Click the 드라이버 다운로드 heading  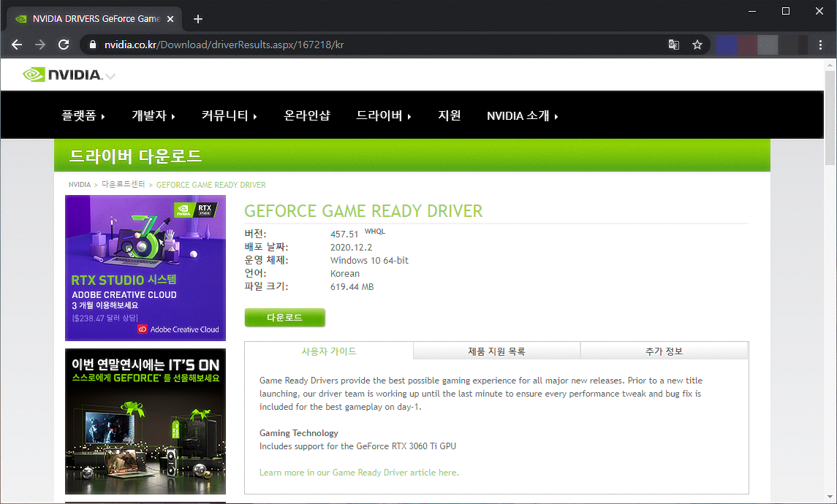click(x=135, y=156)
